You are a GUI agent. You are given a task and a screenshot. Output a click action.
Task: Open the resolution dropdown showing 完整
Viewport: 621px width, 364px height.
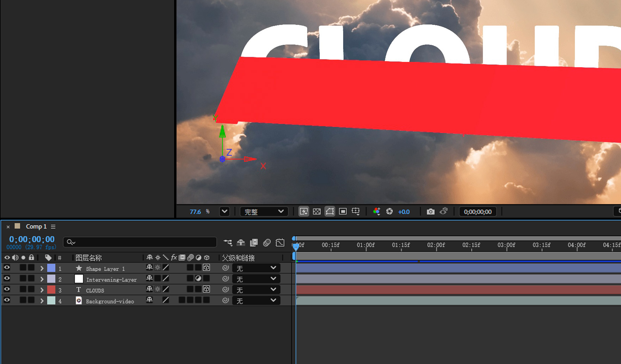[264, 212]
